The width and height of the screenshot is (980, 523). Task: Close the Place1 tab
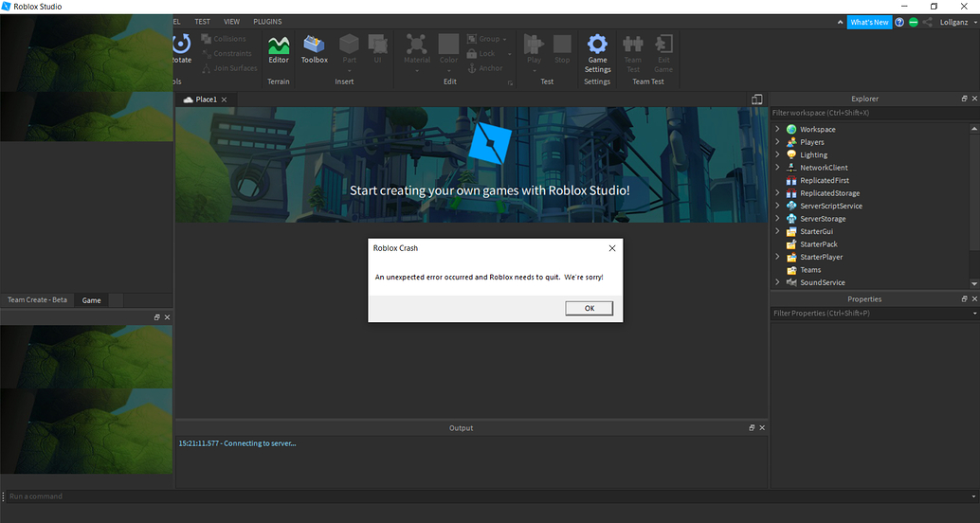tap(225, 99)
